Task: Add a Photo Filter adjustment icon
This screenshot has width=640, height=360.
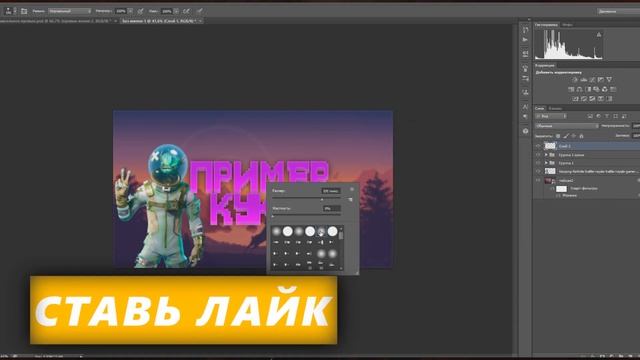Action: pyautogui.click(x=596, y=89)
